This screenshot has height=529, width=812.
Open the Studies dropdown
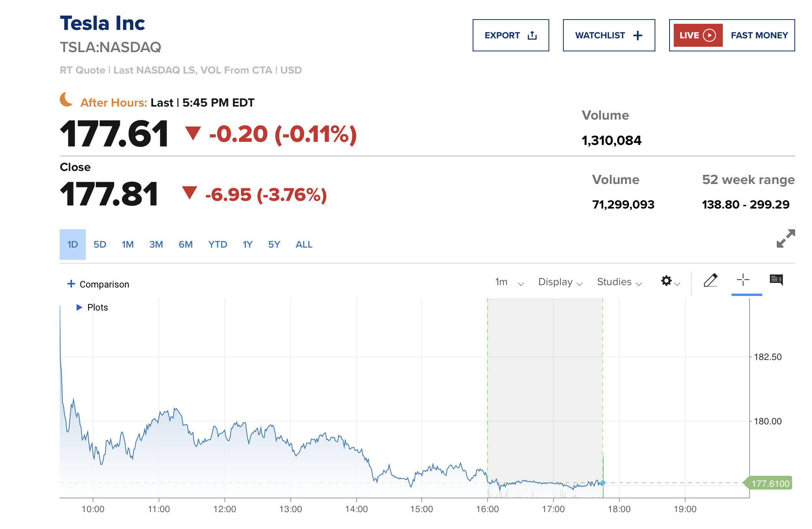(x=619, y=283)
